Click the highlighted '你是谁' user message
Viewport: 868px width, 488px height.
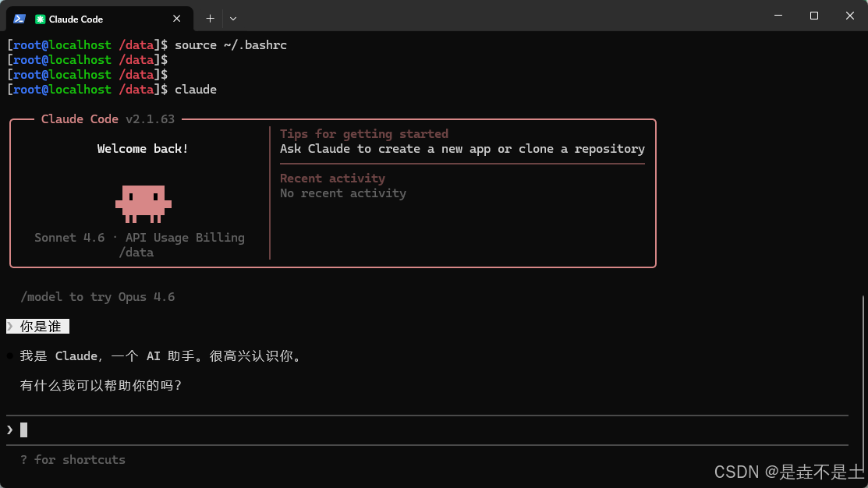pyautogui.click(x=37, y=327)
